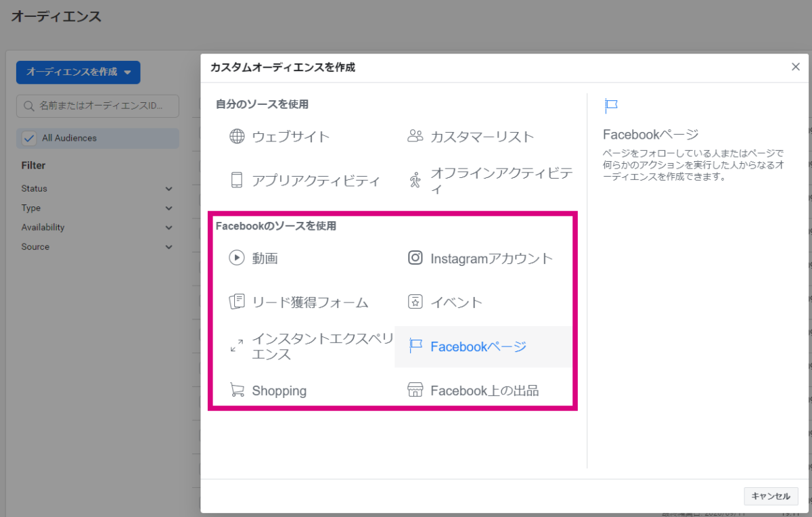812x517 pixels.
Task: Click the walking person icon for オフラインアクティビティ
Action: [x=415, y=180]
